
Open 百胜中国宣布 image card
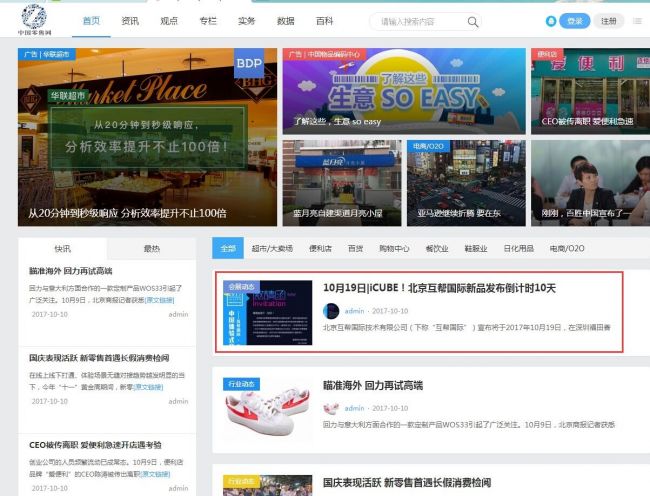(x=590, y=183)
